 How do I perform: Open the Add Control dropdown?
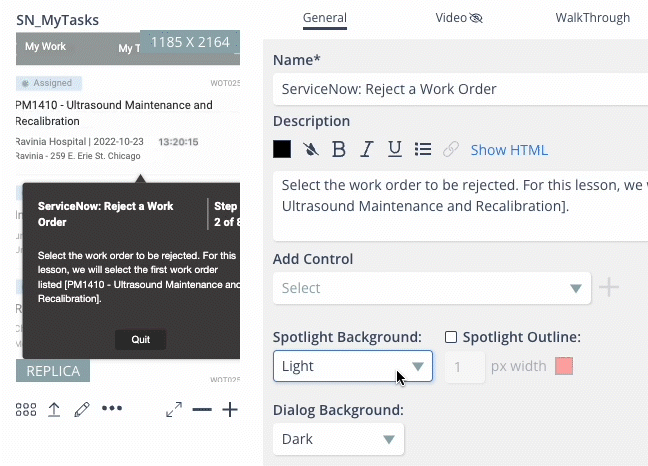[432, 288]
